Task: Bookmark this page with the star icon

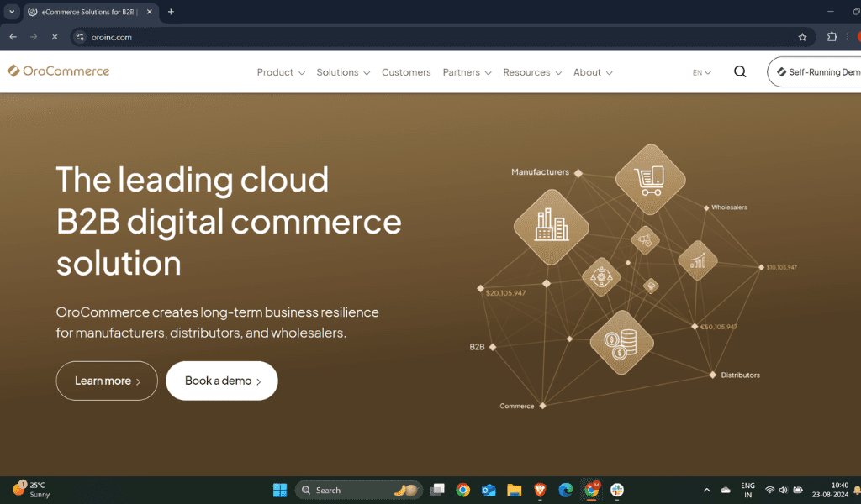Action: pos(802,37)
